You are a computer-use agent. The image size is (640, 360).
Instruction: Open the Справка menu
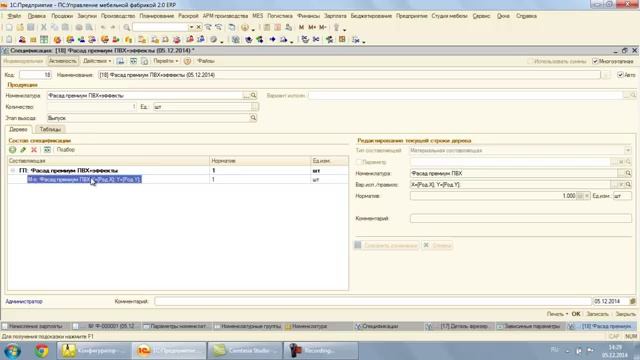pyautogui.click(x=527, y=16)
